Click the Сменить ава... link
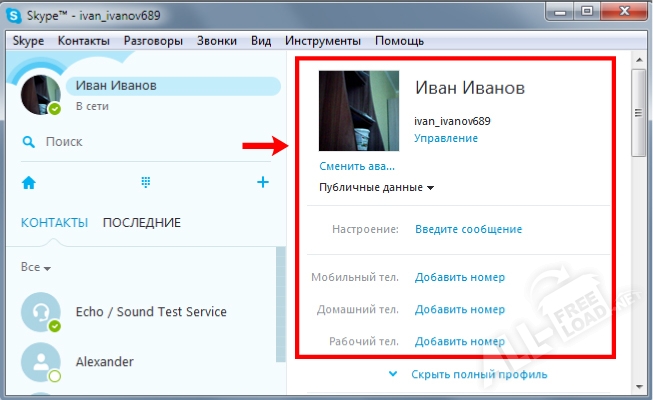The image size is (653, 400). pyautogui.click(x=357, y=166)
